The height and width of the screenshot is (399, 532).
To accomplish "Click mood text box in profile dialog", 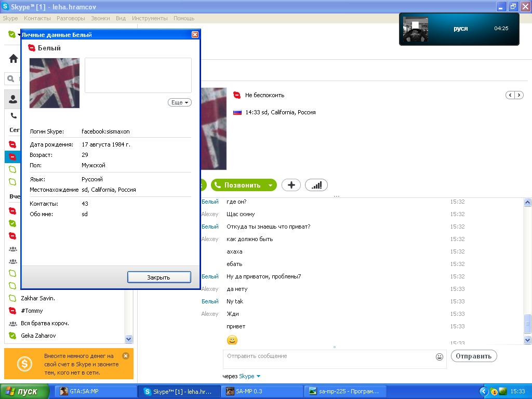I will [138, 75].
